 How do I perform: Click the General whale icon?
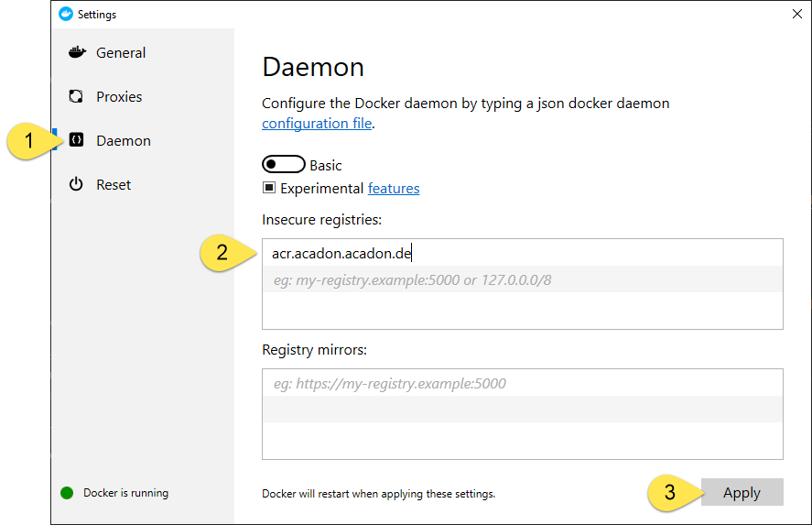click(x=77, y=52)
